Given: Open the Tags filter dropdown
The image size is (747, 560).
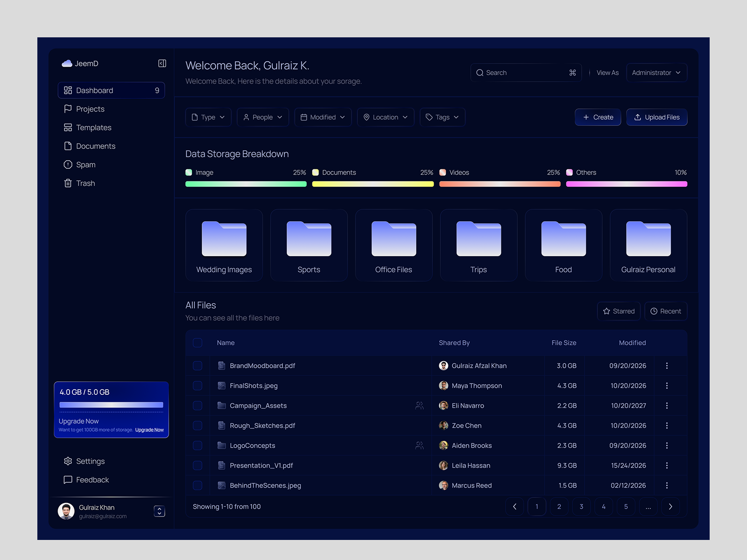Looking at the screenshot, I should click(x=442, y=117).
